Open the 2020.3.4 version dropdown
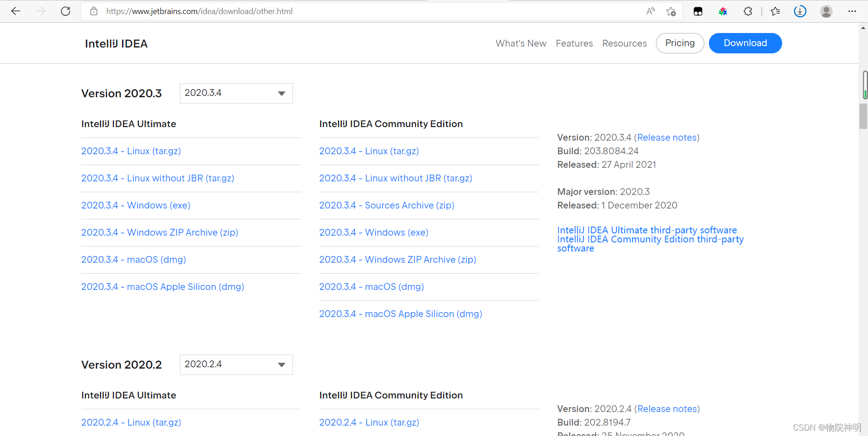Image resolution: width=868 pixels, height=436 pixels. (x=236, y=93)
